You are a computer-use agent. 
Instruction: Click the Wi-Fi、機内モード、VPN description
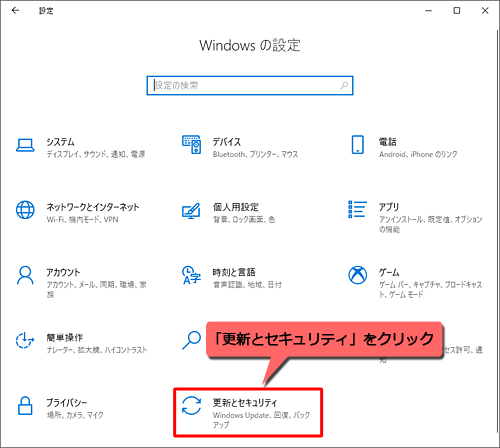[83, 220]
